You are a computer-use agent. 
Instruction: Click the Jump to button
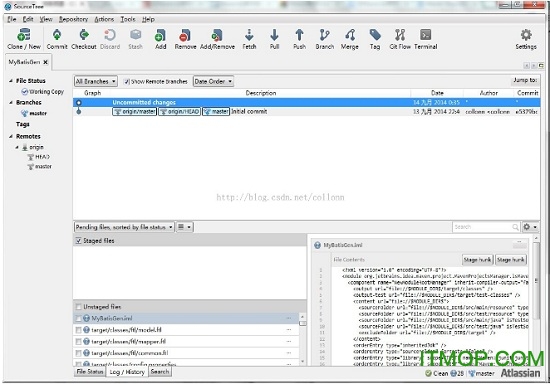(x=525, y=80)
